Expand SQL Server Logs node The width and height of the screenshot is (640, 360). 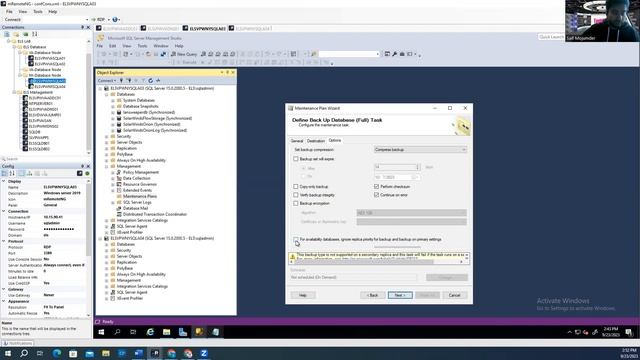(113, 202)
